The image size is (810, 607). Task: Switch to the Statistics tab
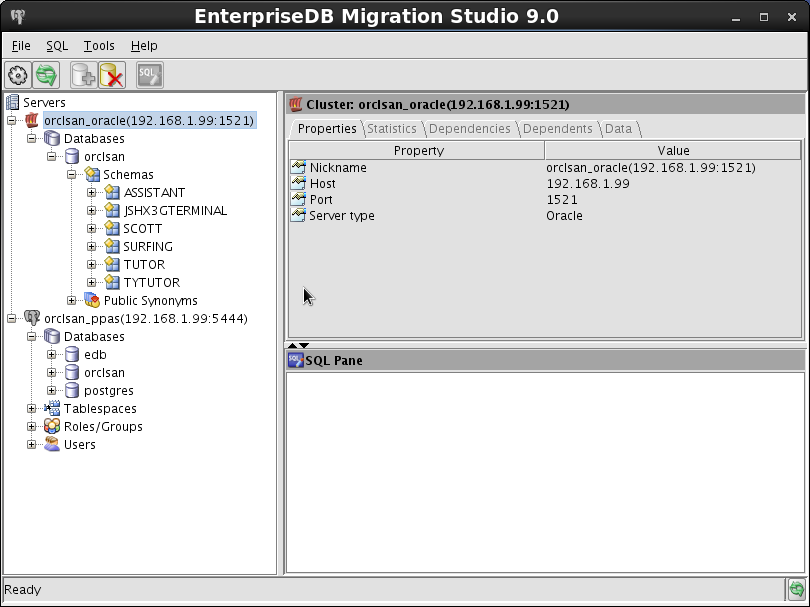point(392,129)
